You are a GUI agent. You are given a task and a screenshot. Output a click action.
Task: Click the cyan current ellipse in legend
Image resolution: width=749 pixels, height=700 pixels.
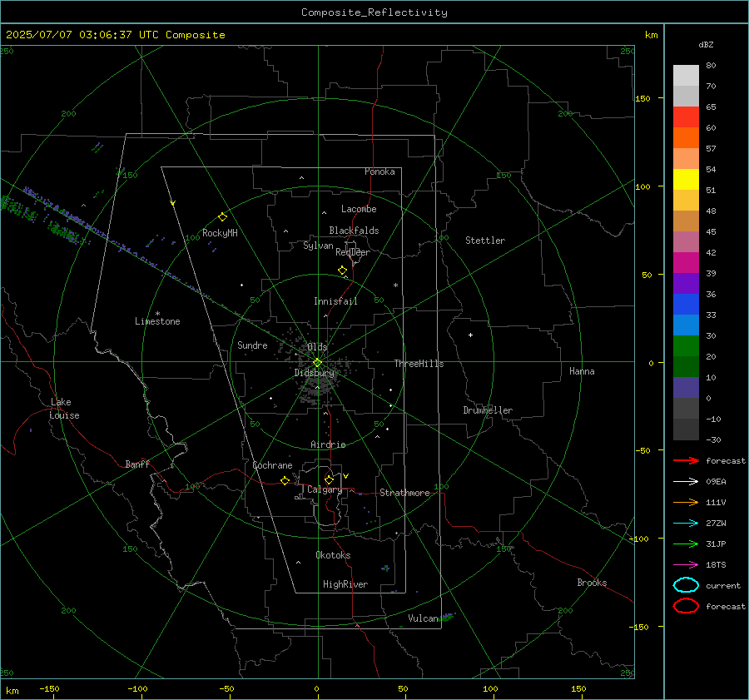click(x=686, y=585)
